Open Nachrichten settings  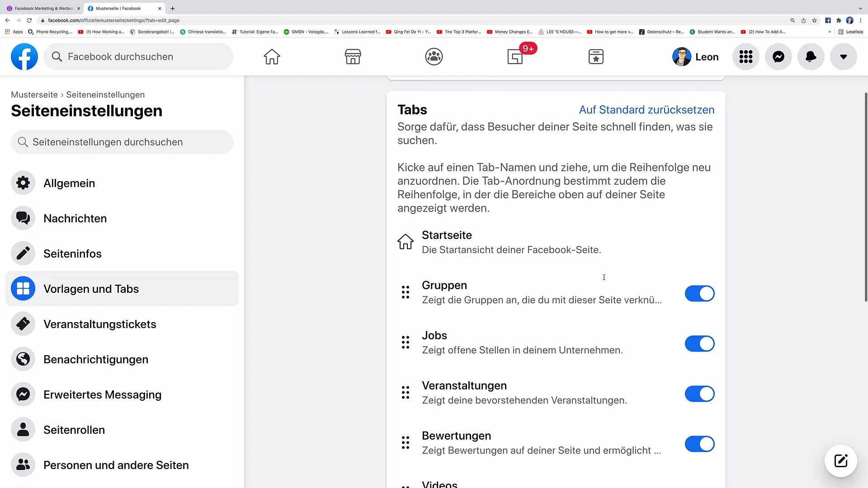(122, 218)
